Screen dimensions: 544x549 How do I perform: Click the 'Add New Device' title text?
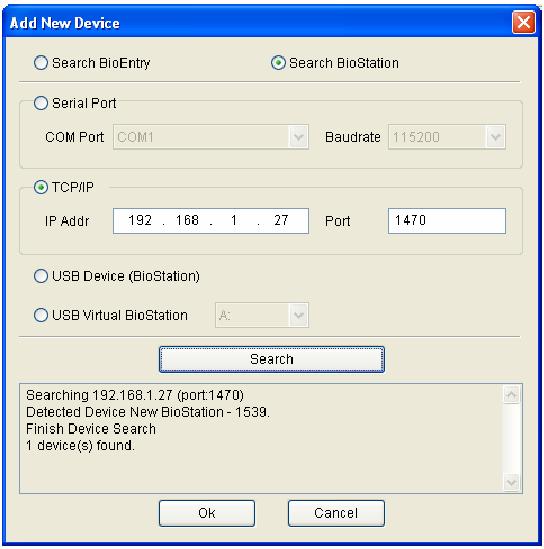65,23
